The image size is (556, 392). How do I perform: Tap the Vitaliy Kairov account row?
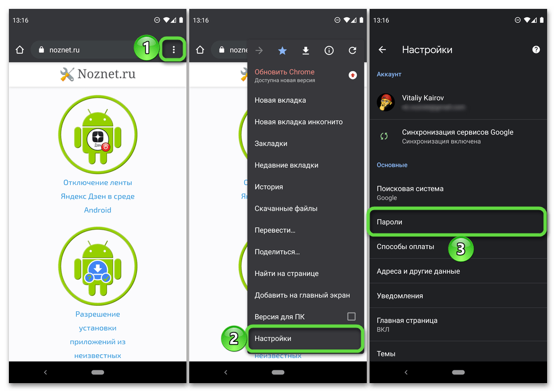[456, 101]
